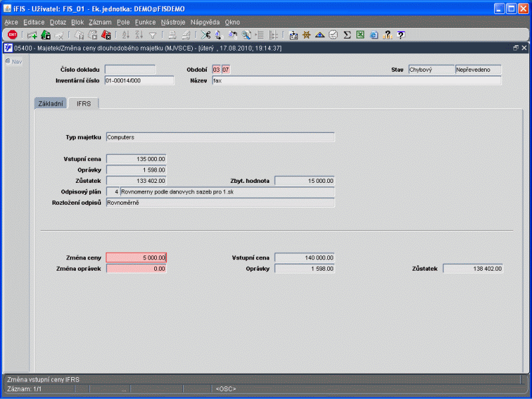Click the scissors cut icon
532x399 pixels.
205,35
